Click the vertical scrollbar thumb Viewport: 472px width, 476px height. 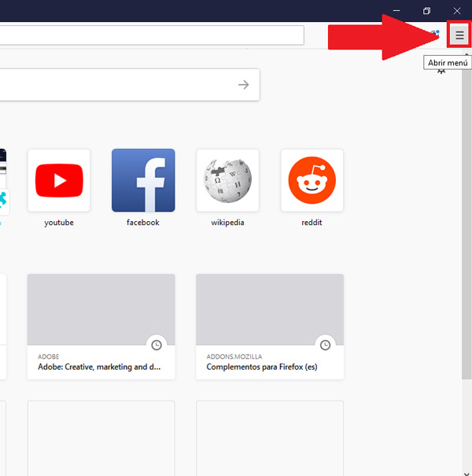466,220
